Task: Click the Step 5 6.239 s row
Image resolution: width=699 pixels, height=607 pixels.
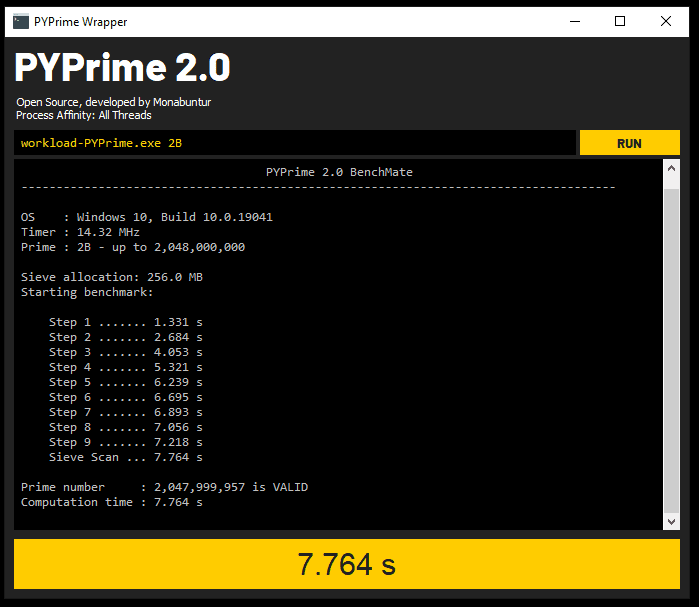Action: 126,382
